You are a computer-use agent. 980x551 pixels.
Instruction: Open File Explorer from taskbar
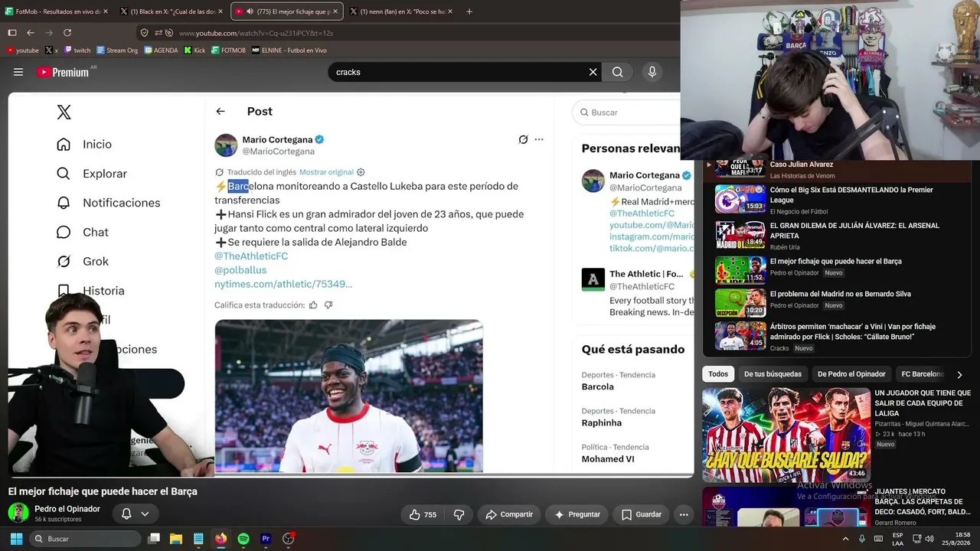(x=176, y=539)
